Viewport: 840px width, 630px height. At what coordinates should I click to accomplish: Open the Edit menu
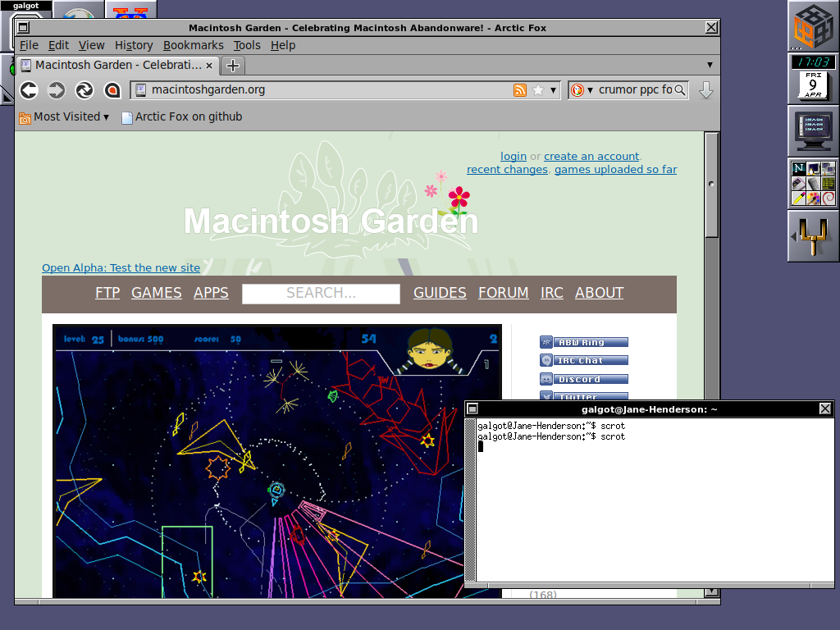point(58,46)
